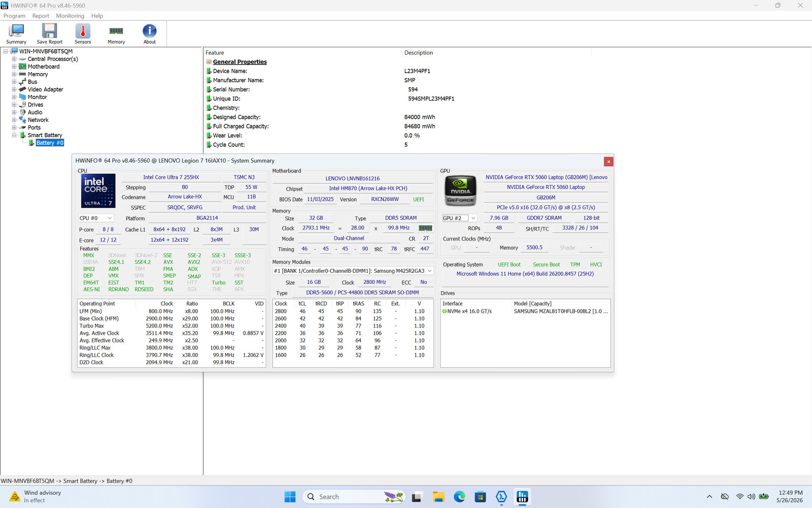The height and width of the screenshot is (508, 812).
Task: Expand the Video Adapter tree node
Action: [14, 89]
